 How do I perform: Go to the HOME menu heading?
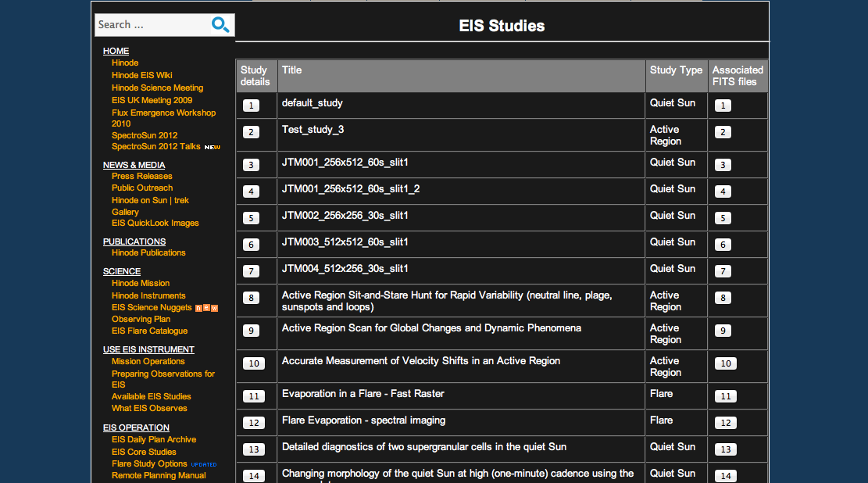tap(116, 51)
